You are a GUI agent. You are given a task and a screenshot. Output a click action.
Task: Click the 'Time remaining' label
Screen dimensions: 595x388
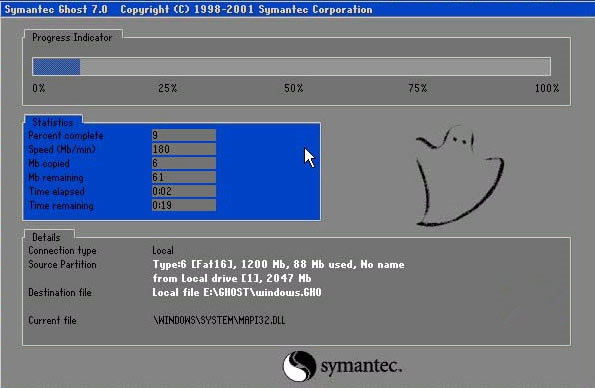click(61, 206)
